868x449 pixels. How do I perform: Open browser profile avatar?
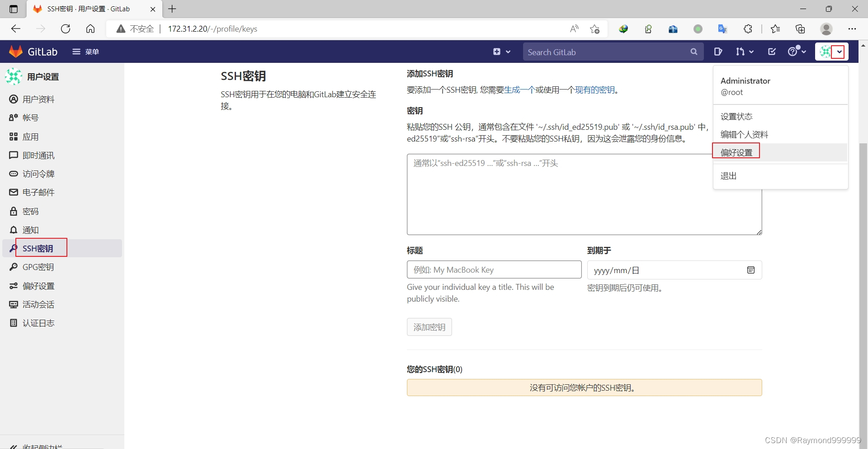(x=826, y=29)
